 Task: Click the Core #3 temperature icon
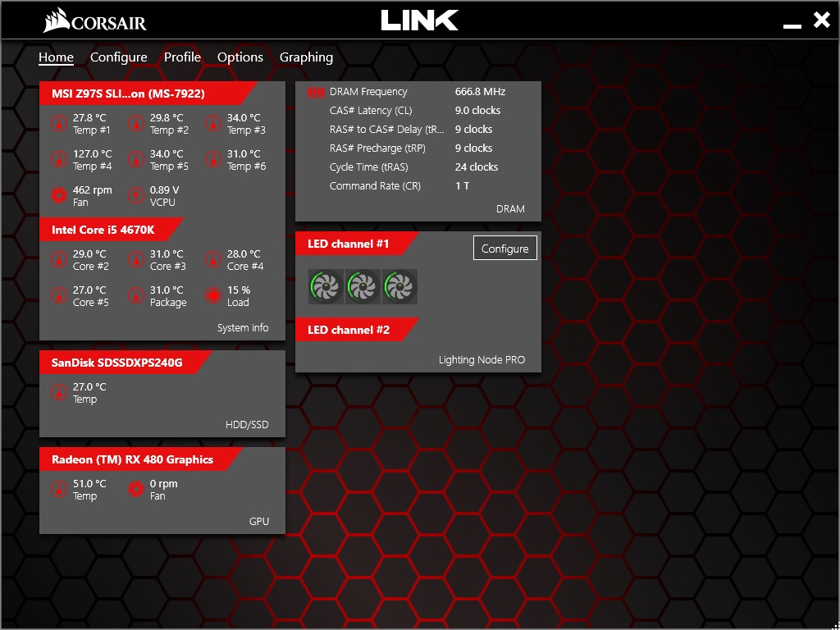coord(136,260)
